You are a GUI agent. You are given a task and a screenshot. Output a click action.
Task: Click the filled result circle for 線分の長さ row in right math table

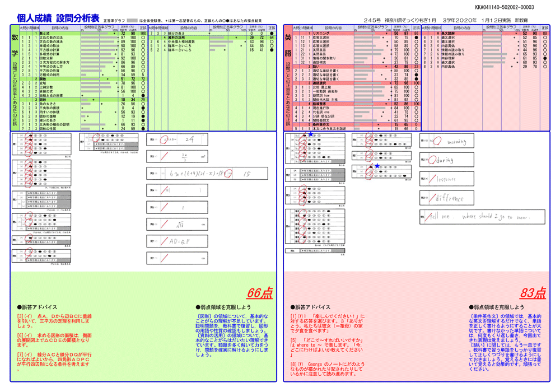coord(272,34)
